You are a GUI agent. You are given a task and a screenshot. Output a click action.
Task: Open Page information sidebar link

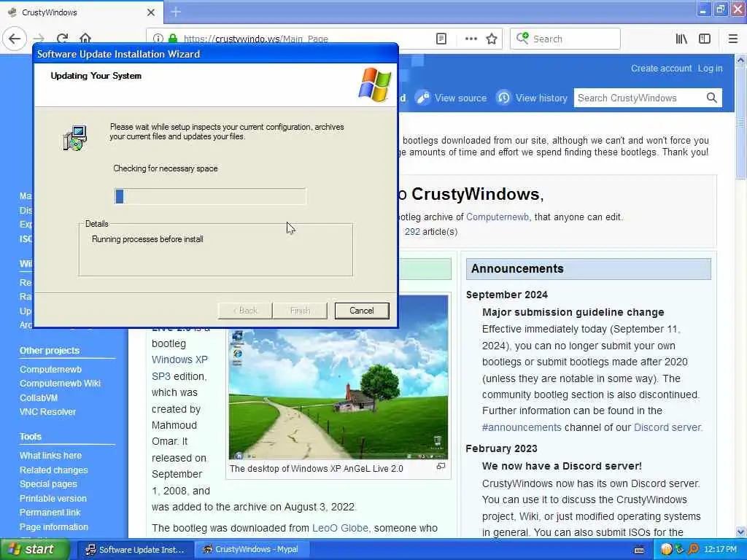pyautogui.click(x=54, y=527)
